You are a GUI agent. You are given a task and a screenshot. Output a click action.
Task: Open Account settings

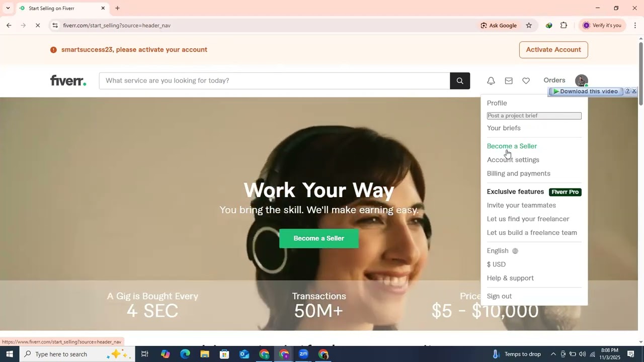pos(513,160)
